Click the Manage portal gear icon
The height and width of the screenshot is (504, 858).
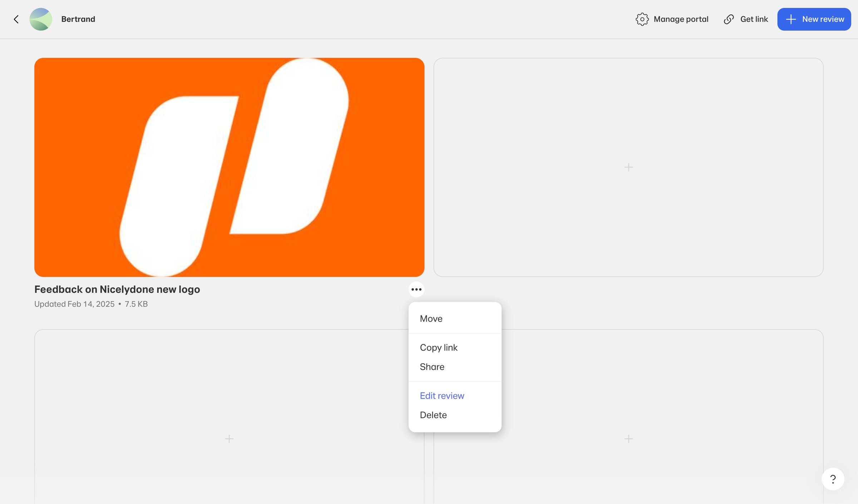pos(642,19)
